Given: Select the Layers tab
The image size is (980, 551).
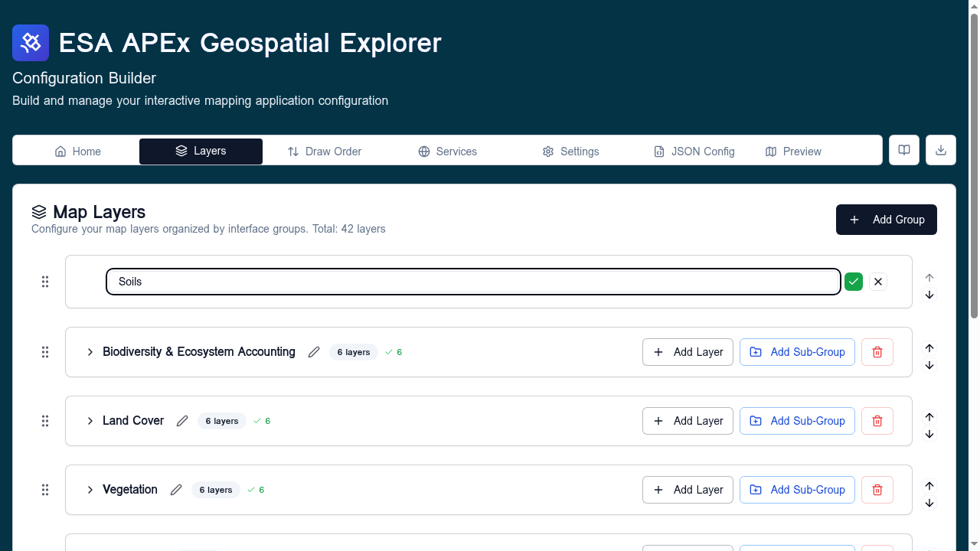Looking at the screenshot, I should pyautogui.click(x=201, y=152).
